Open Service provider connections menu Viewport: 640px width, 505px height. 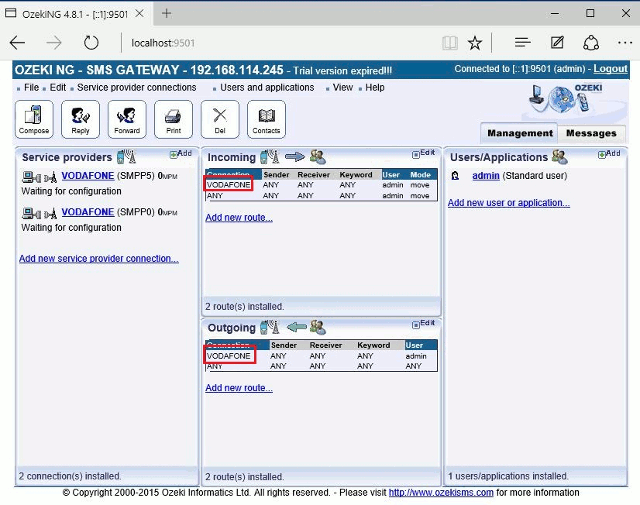coord(137,88)
